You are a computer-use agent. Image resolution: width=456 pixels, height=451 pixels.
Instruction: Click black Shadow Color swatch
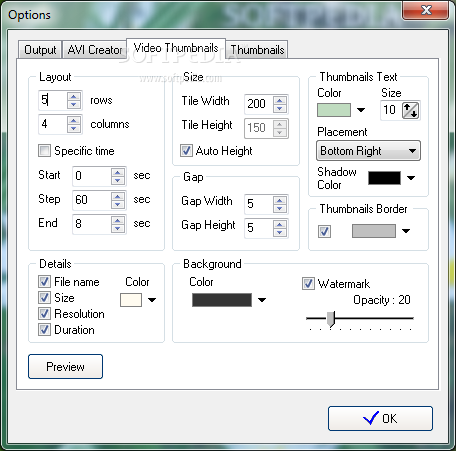384,178
